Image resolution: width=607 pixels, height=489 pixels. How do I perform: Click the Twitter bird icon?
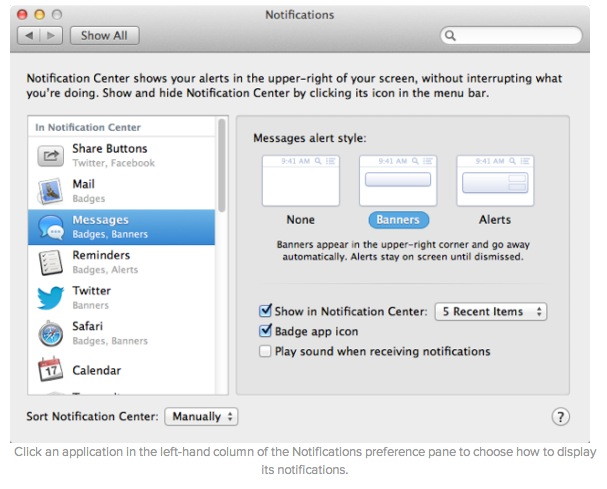point(50,298)
